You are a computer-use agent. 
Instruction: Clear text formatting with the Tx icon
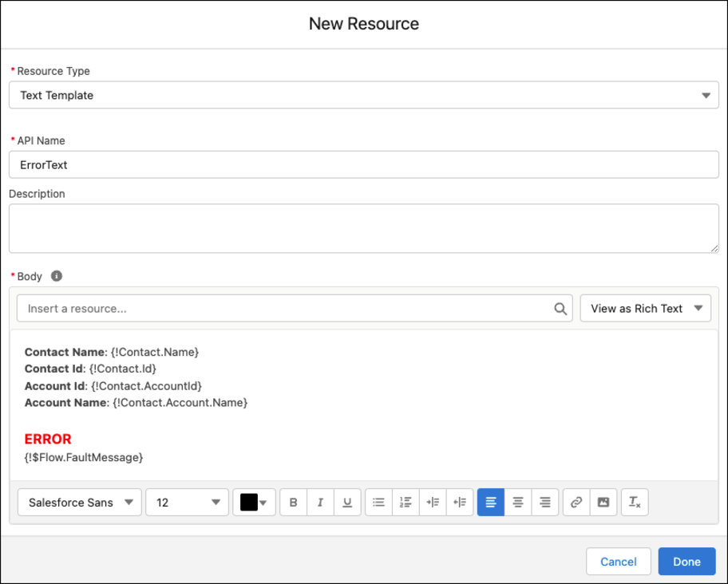(635, 502)
